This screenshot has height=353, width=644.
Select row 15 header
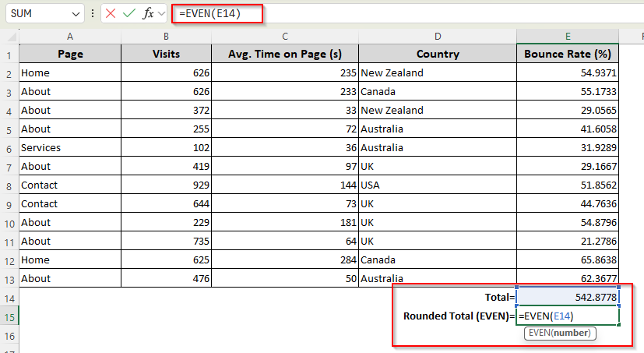coord(9,317)
